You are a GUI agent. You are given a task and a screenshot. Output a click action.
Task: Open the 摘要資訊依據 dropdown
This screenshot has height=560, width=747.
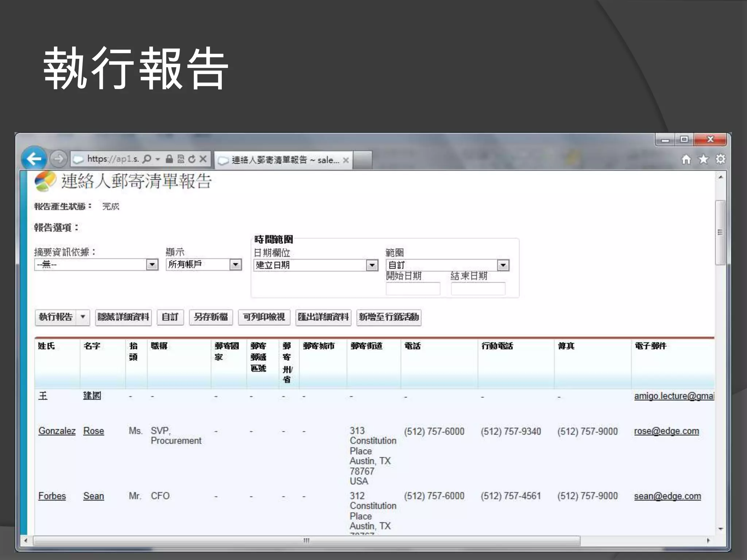(96, 264)
